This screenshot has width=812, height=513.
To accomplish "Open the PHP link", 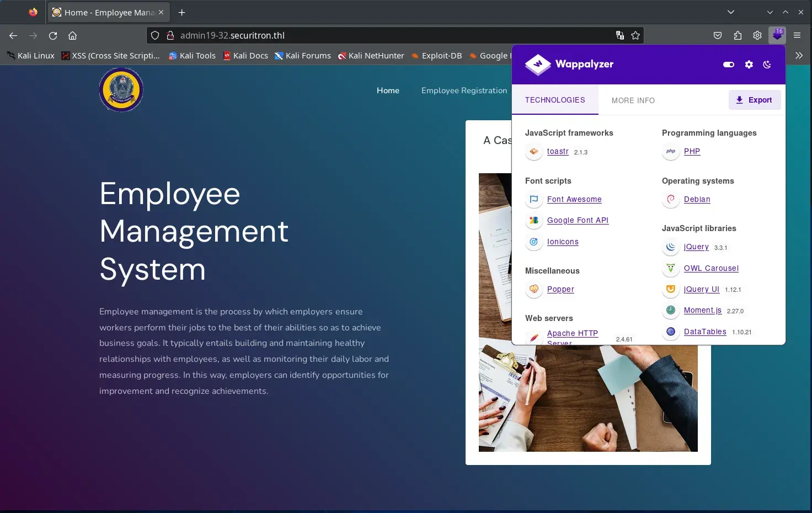I will (692, 151).
